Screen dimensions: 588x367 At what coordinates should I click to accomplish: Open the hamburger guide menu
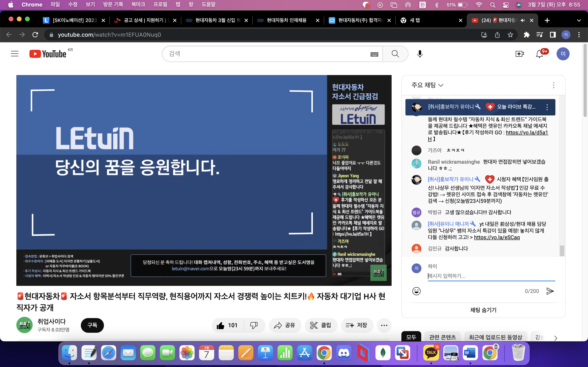[x=14, y=54]
